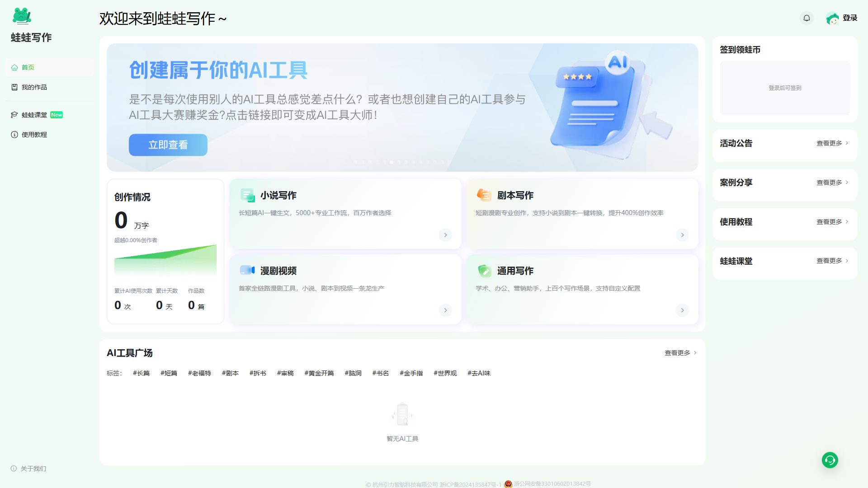Open 我的作品 in the sidebar
868x488 pixels.
click(x=34, y=87)
